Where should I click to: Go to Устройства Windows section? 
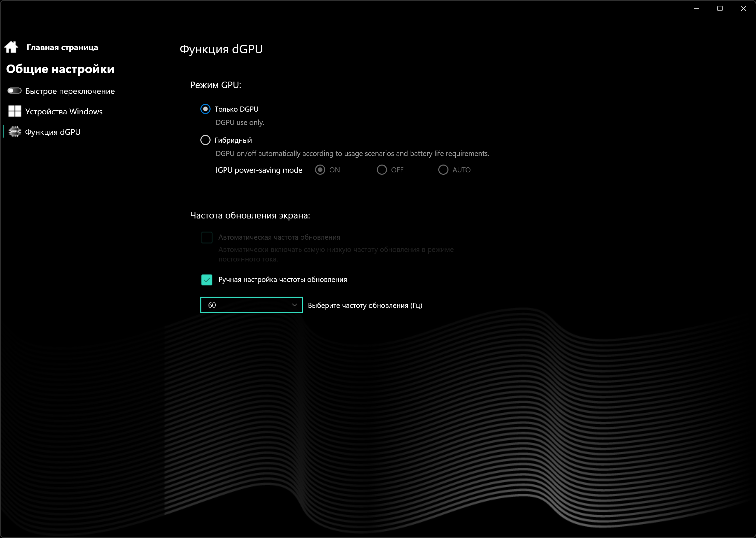(64, 112)
